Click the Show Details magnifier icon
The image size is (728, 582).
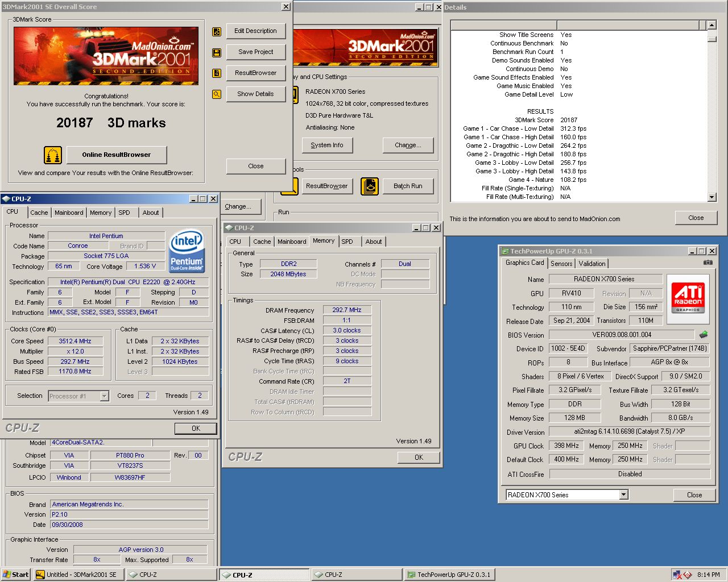pyautogui.click(x=217, y=94)
